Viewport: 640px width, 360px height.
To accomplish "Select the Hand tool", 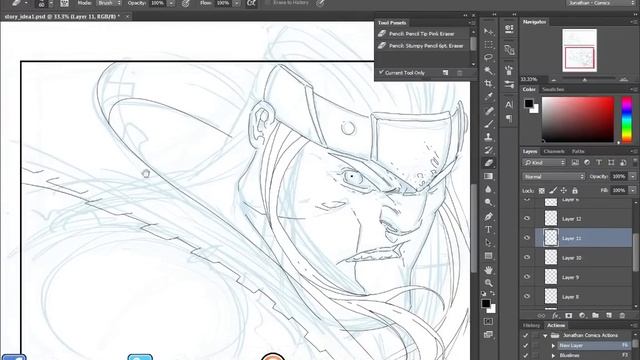I will tap(488, 270).
